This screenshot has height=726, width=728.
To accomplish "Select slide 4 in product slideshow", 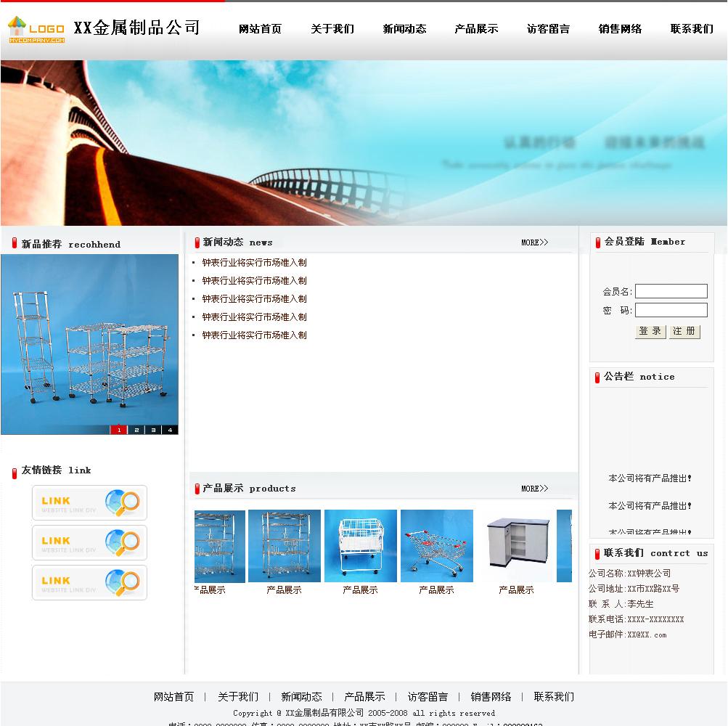I will pos(170,430).
